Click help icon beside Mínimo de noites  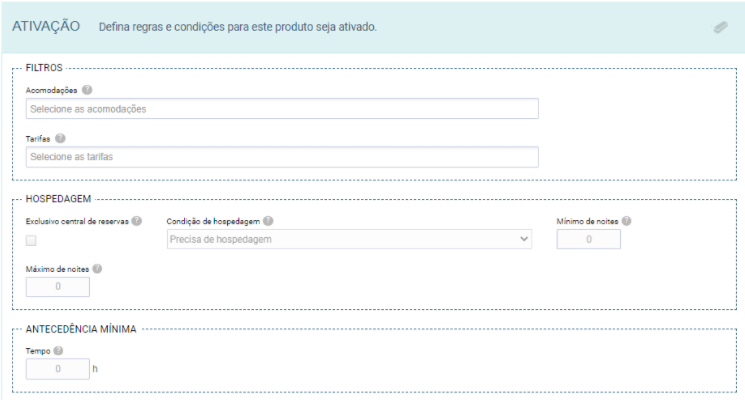pos(626,221)
